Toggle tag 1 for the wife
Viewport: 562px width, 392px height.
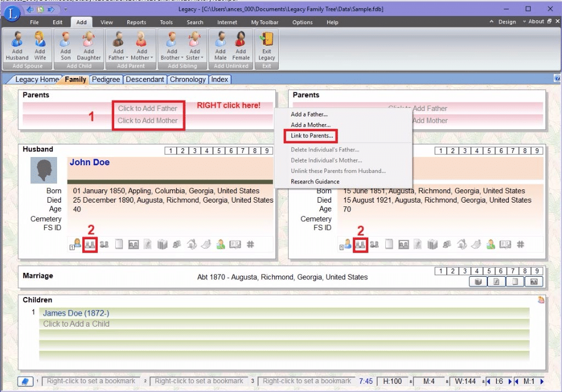[x=441, y=150]
